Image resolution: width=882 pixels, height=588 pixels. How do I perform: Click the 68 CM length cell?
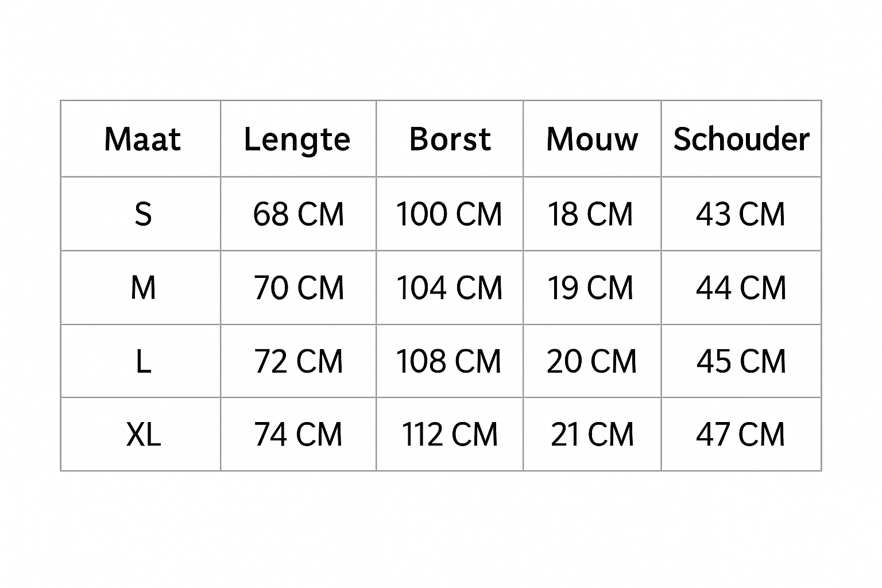click(298, 214)
